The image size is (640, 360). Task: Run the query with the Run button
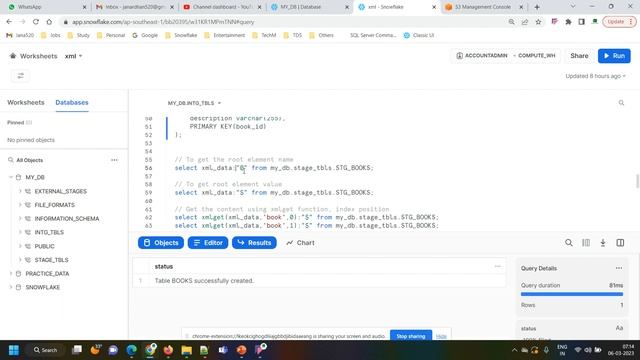tap(614, 56)
